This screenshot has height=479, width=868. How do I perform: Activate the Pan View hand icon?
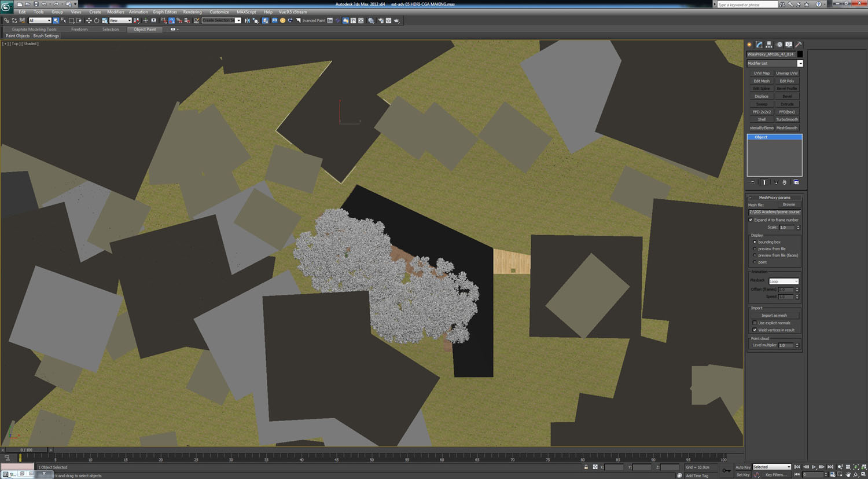coord(848,474)
